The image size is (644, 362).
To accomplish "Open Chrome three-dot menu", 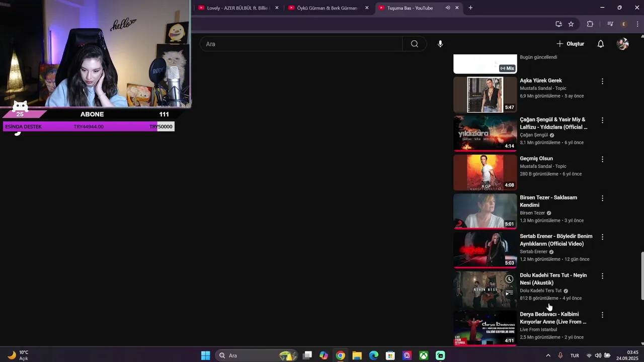I will tap(637, 24).
